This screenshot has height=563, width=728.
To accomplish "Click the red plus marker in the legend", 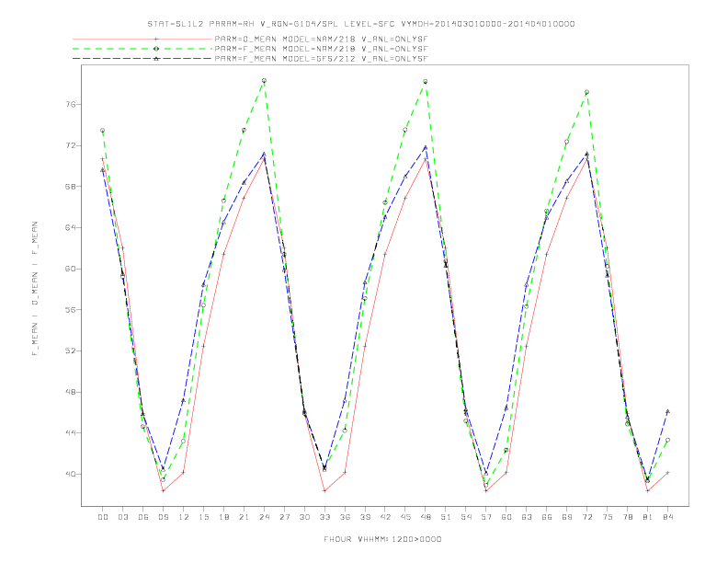I will [156, 39].
